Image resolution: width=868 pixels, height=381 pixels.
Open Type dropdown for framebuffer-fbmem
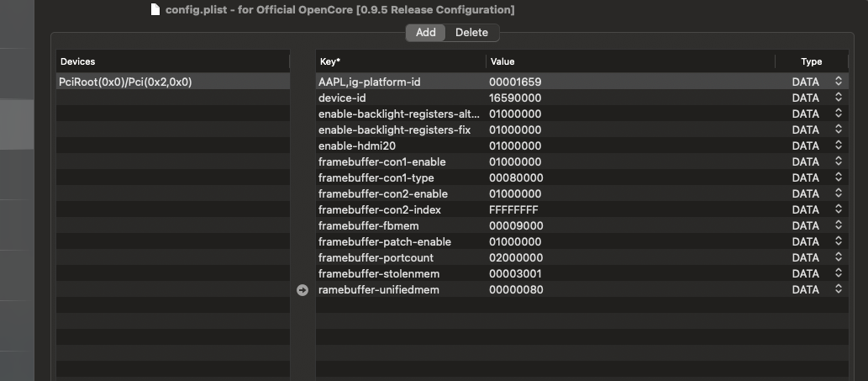tap(838, 226)
